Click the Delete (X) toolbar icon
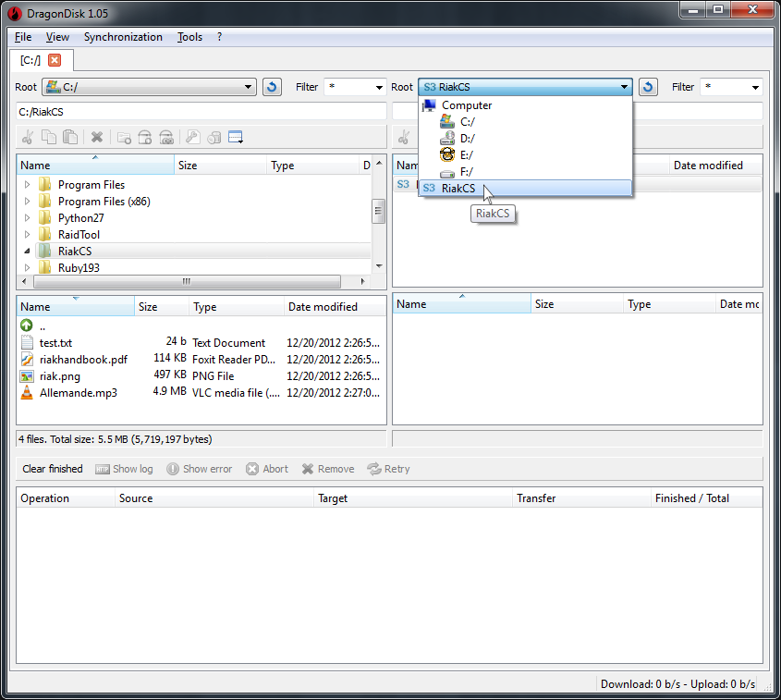 [96, 137]
